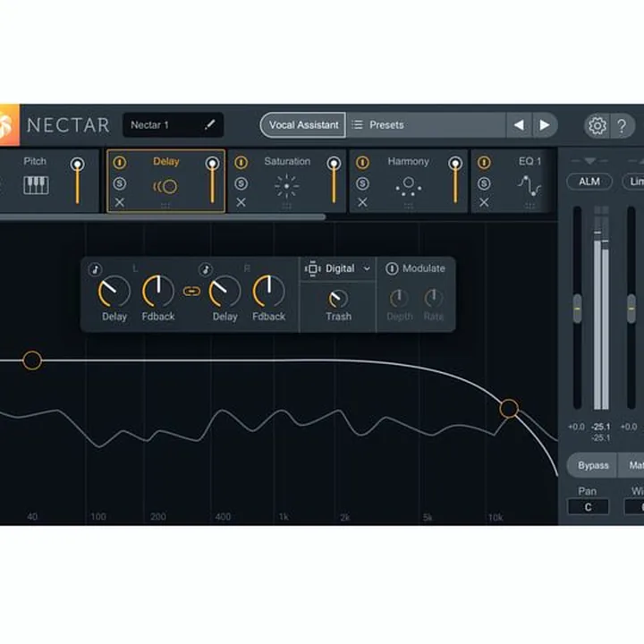Toggle tempo sync note for right delay
Screen dimensions: 644x644
206,269
